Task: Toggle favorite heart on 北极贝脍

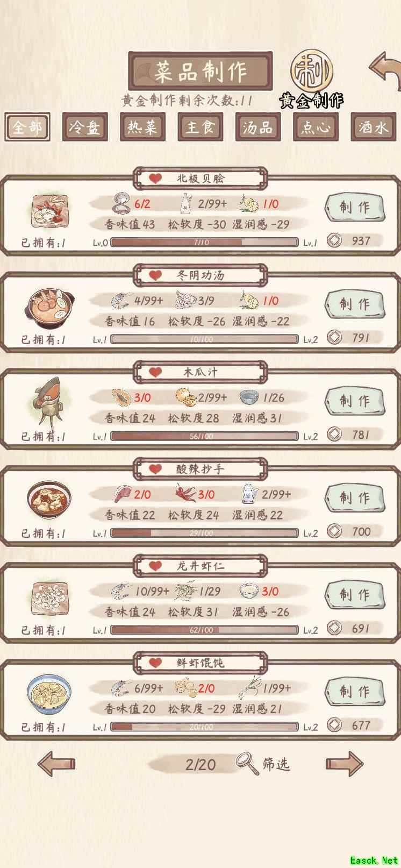Action: [x=155, y=179]
